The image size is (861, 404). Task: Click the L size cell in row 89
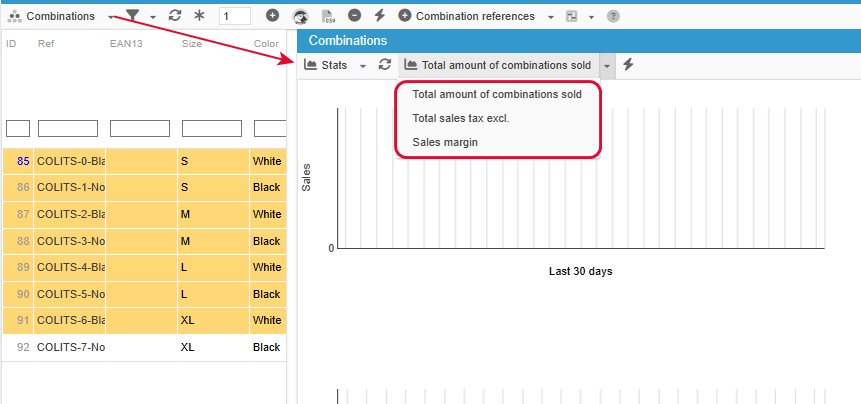coord(213,267)
